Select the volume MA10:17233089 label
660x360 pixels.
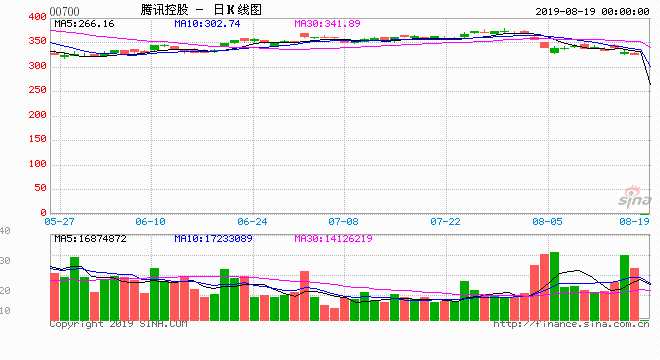(x=213, y=239)
